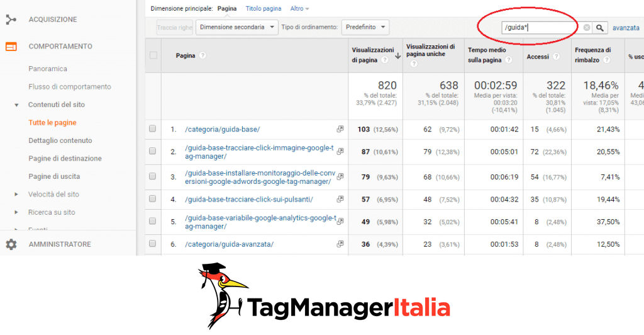Open the guida-base-variabile-google-analytics link
Screen dimensions: 644x335
(x=260, y=222)
